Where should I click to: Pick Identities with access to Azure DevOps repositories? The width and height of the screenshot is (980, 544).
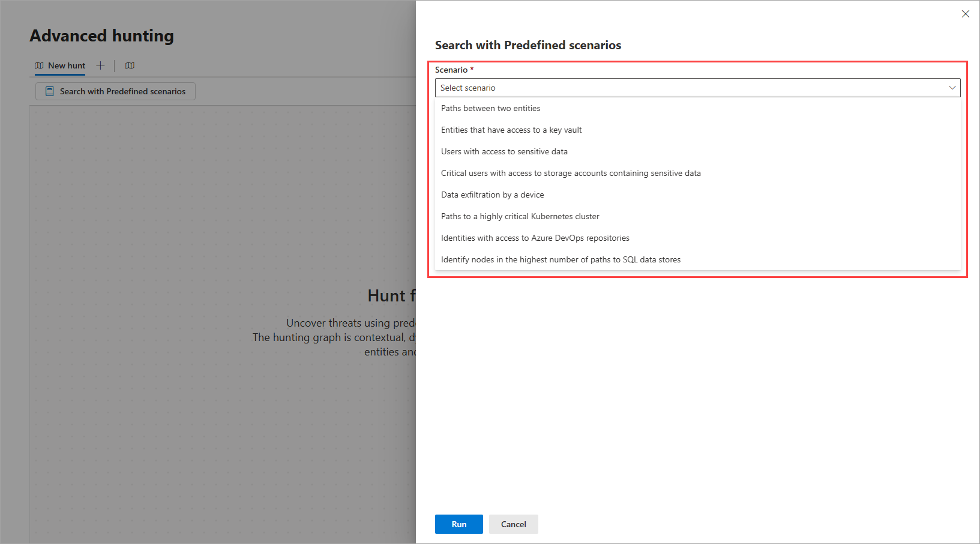coord(535,238)
